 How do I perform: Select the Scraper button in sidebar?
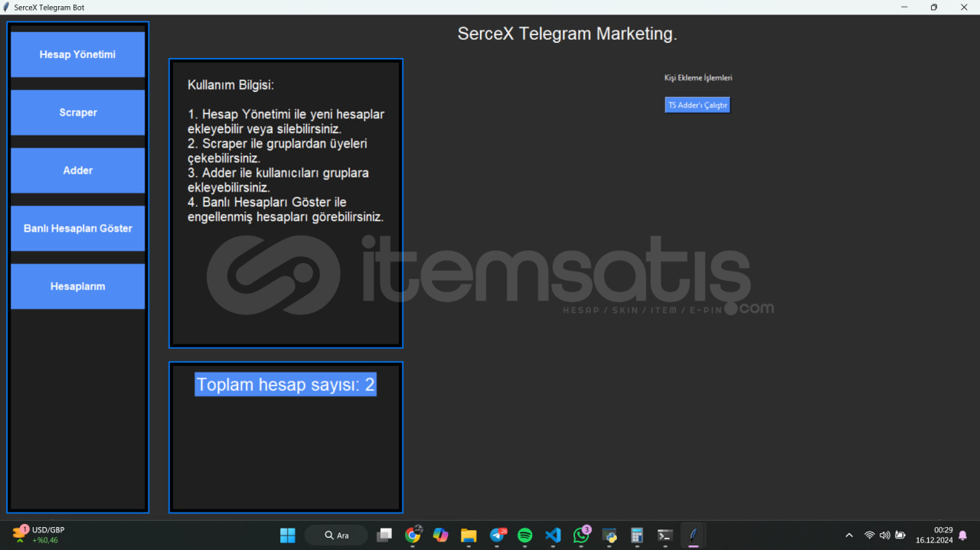(x=77, y=112)
